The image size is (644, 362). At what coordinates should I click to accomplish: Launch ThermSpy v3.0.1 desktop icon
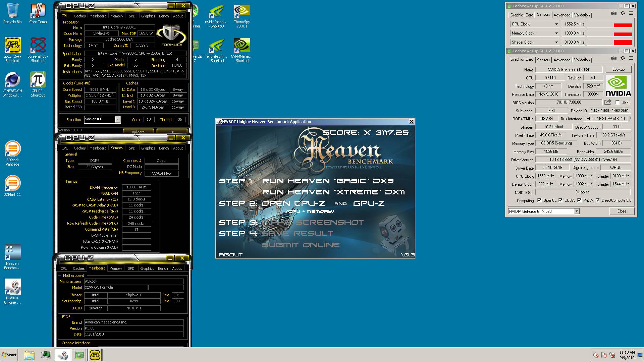pyautogui.click(x=242, y=15)
